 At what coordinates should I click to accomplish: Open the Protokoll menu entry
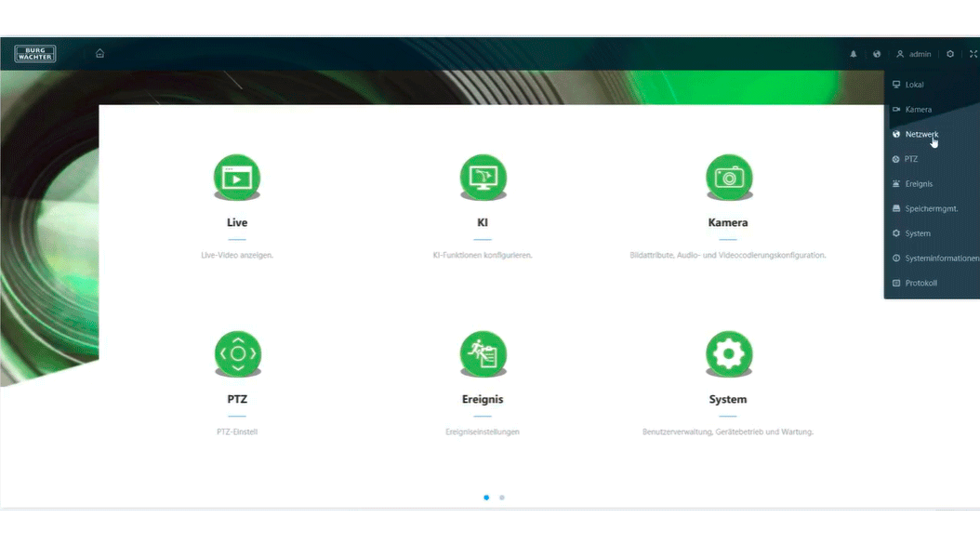click(920, 283)
